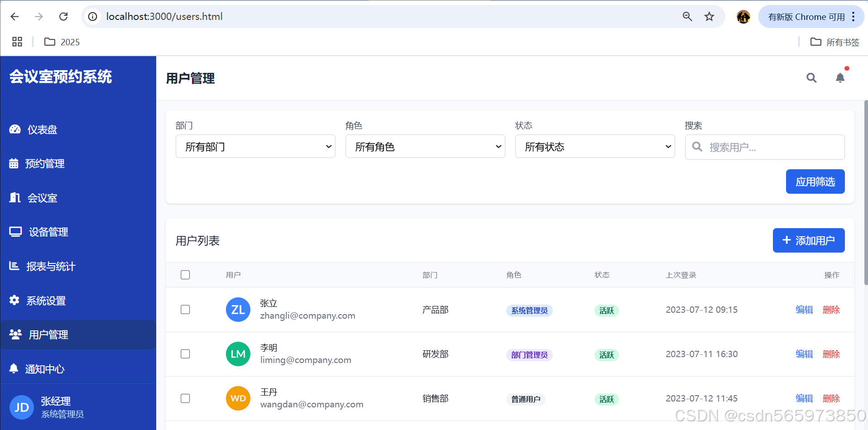Screen dimensions: 868x430
Task: Click the header search magnifier icon
Action: [811, 78]
